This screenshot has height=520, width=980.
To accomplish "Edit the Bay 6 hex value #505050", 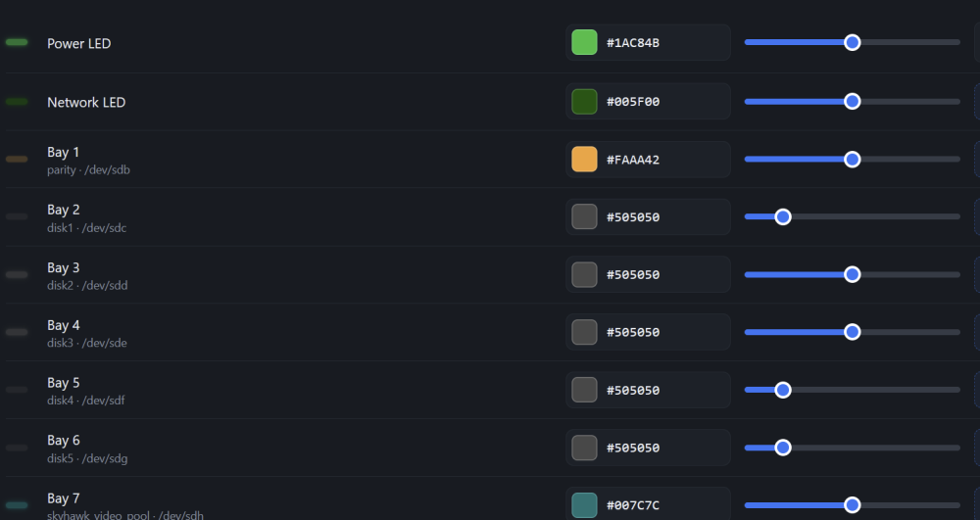I will click(x=632, y=448).
